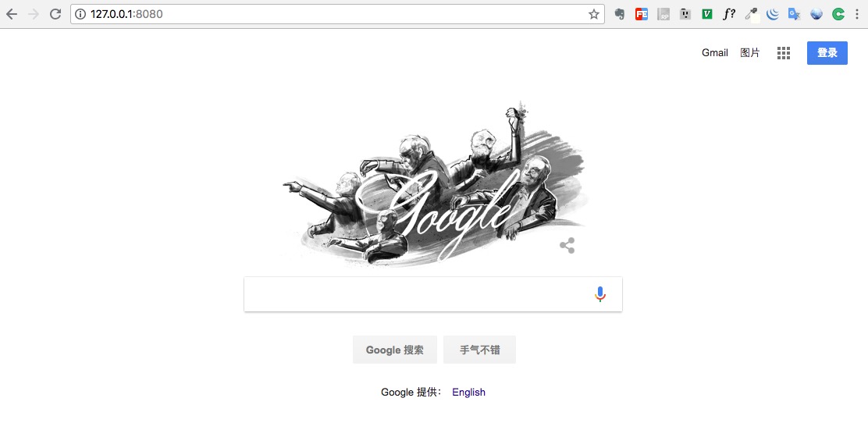The image size is (868, 423).
Task: Open the Gmail link
Action: (x=715, y=52)
